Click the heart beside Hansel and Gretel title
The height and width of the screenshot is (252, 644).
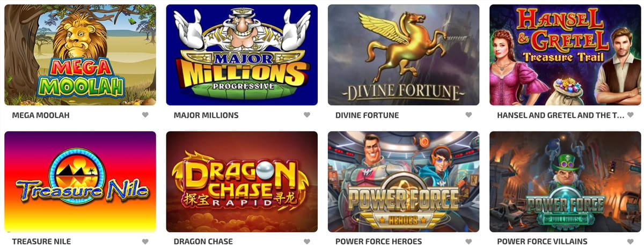coord(631,115)
